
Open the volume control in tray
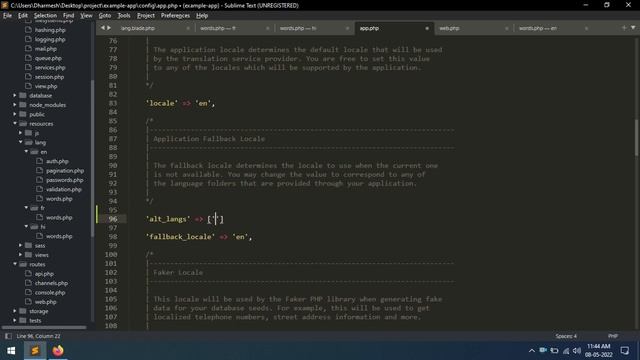coord(577,351)
